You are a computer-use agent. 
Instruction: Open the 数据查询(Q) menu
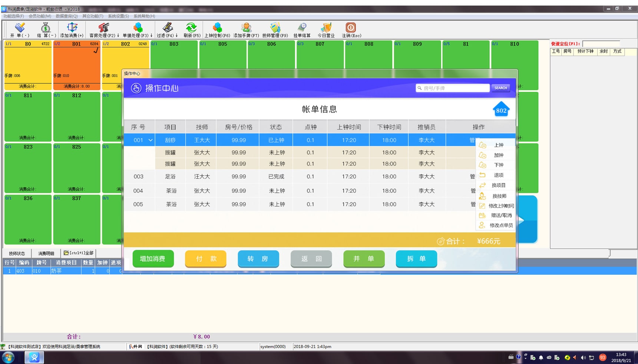67,16
